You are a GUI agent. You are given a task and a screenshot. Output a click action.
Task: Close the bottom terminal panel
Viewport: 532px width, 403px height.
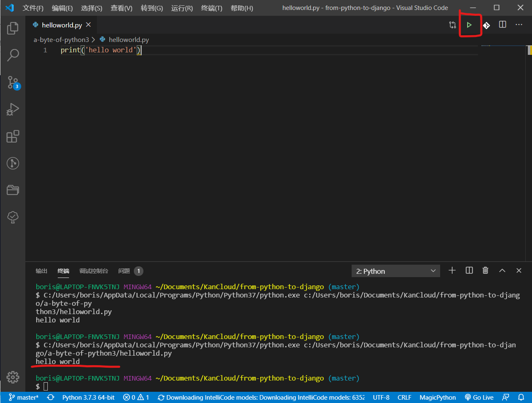519,270
